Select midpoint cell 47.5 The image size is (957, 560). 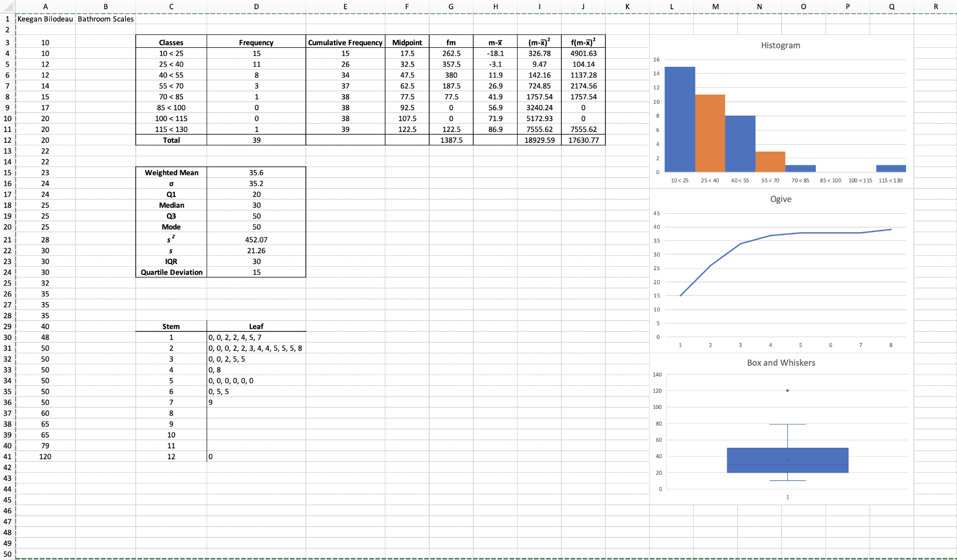(x=407, y=75)
